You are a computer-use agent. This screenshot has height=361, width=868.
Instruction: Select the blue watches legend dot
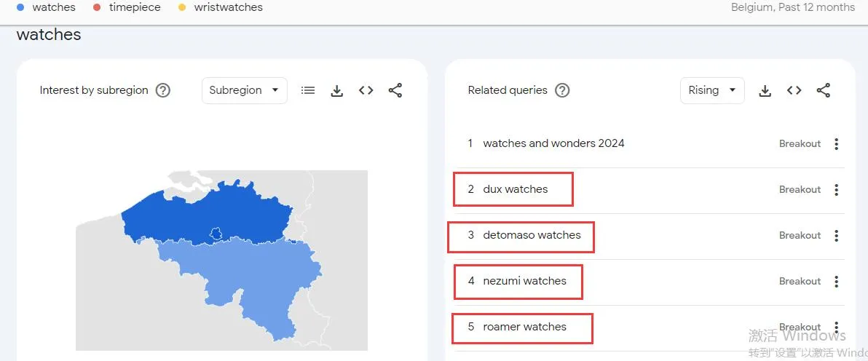20,8
